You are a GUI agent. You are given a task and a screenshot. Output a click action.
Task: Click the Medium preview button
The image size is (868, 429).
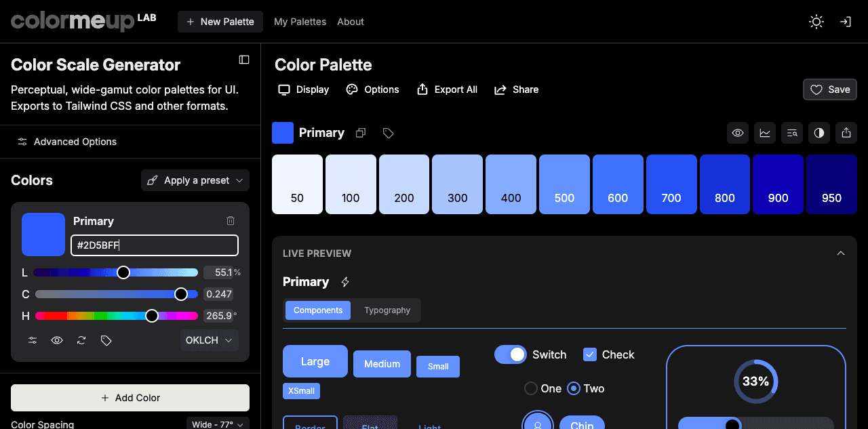click(382, 364)
